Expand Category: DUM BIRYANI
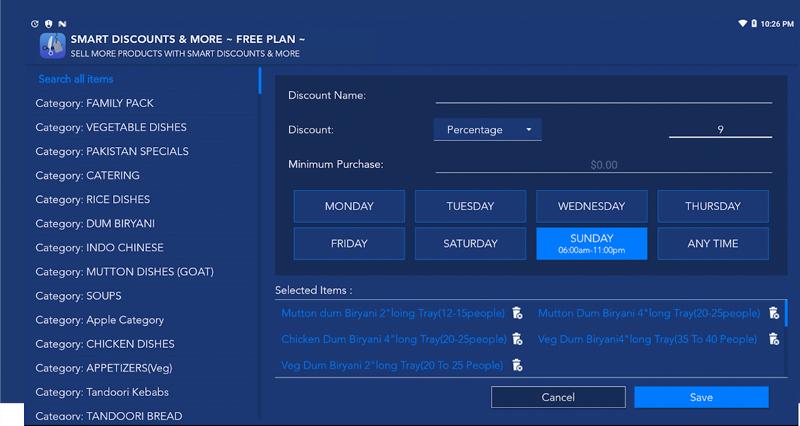This screenshot has width=800, height=426. point(95,223)
